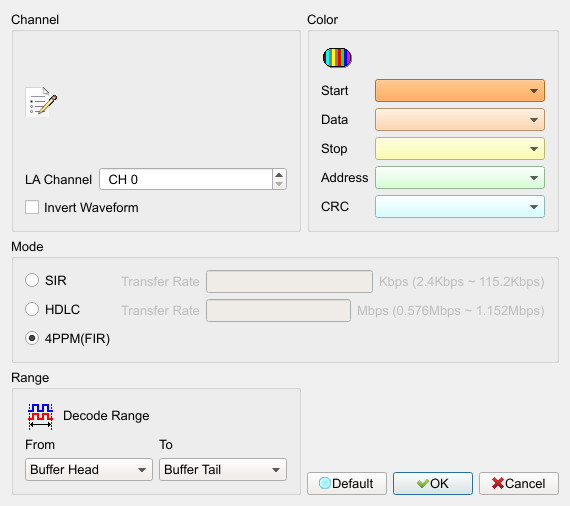Click the blue circle icon on Default button
The height and width of the screenshot is (506, 570).
click(x=325, y=483)
